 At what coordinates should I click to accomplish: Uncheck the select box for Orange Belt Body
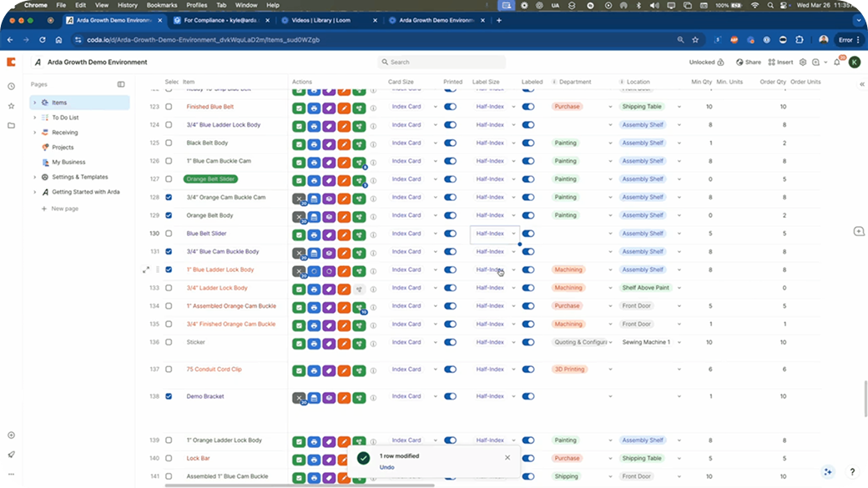tap(169, 215)
